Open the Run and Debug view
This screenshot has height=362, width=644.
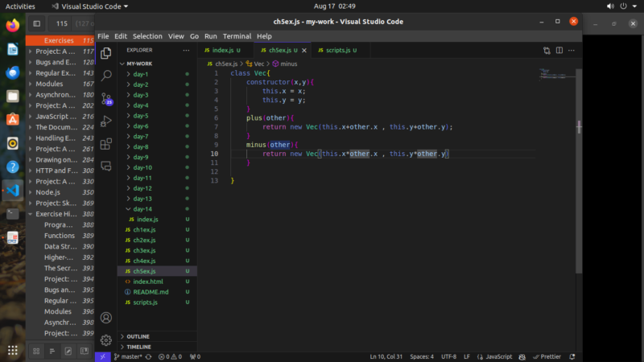[106, 121]
